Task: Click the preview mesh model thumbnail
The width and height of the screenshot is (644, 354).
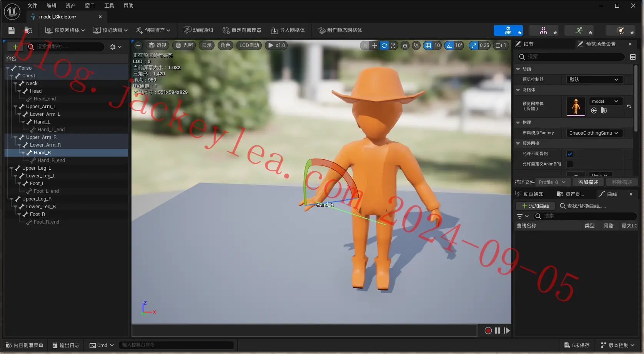Action: 576,107
